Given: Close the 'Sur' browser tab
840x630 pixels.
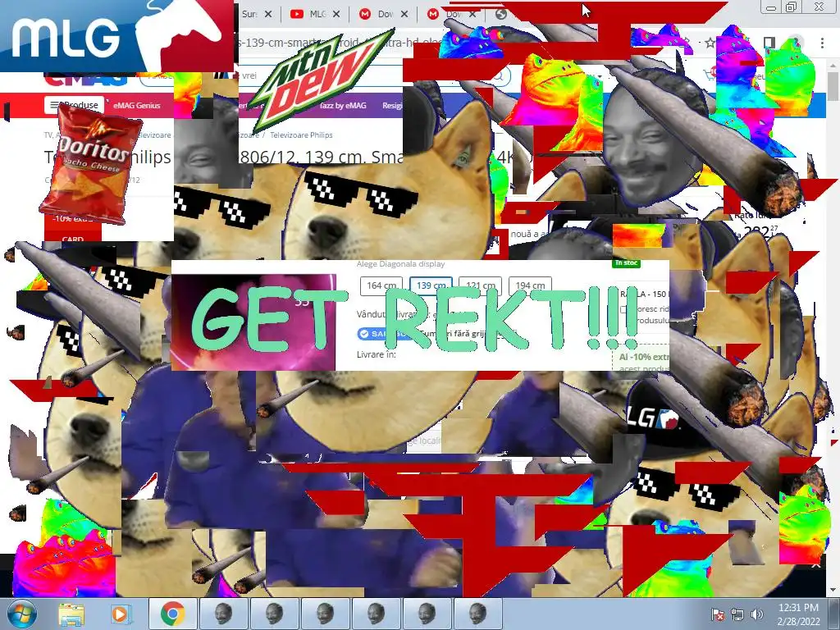Looking at the screenshot, I should (268, 14).
